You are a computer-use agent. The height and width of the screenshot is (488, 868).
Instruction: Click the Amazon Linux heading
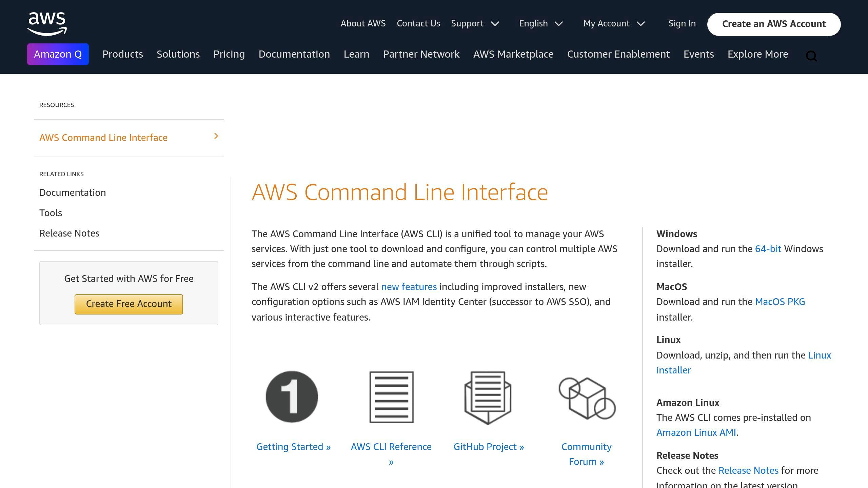pos(688,403)
